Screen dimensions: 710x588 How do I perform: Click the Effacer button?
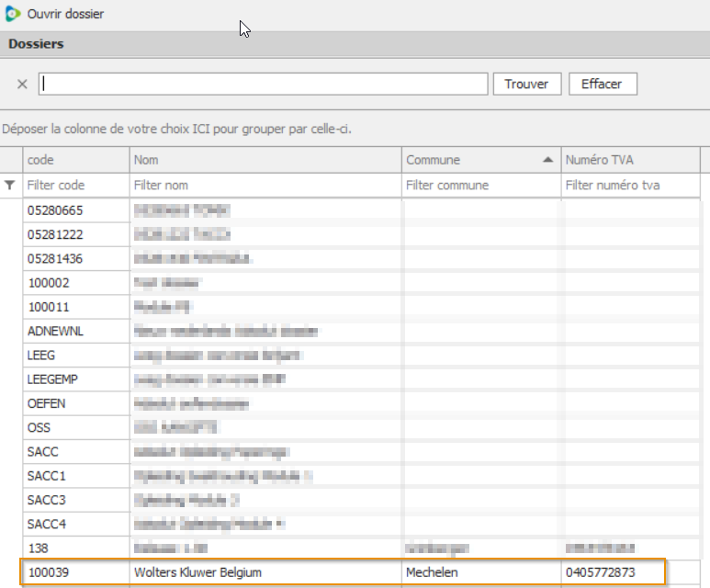[603, 84]
